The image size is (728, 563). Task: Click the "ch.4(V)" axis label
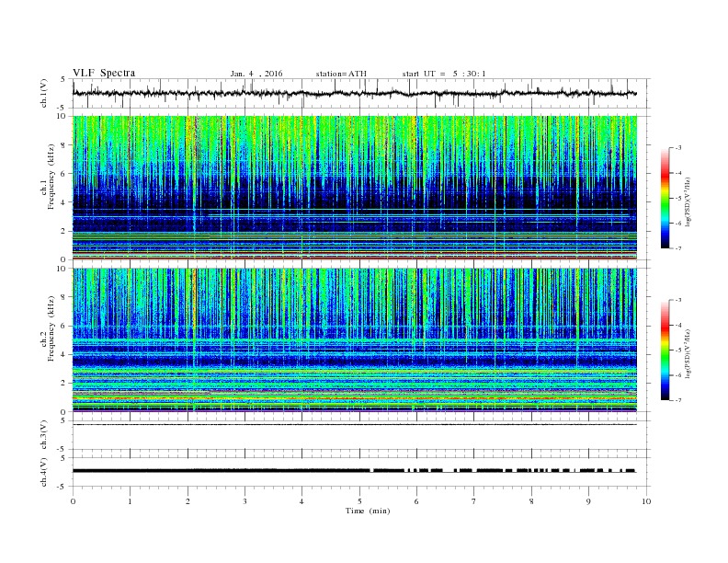[44, 473]
